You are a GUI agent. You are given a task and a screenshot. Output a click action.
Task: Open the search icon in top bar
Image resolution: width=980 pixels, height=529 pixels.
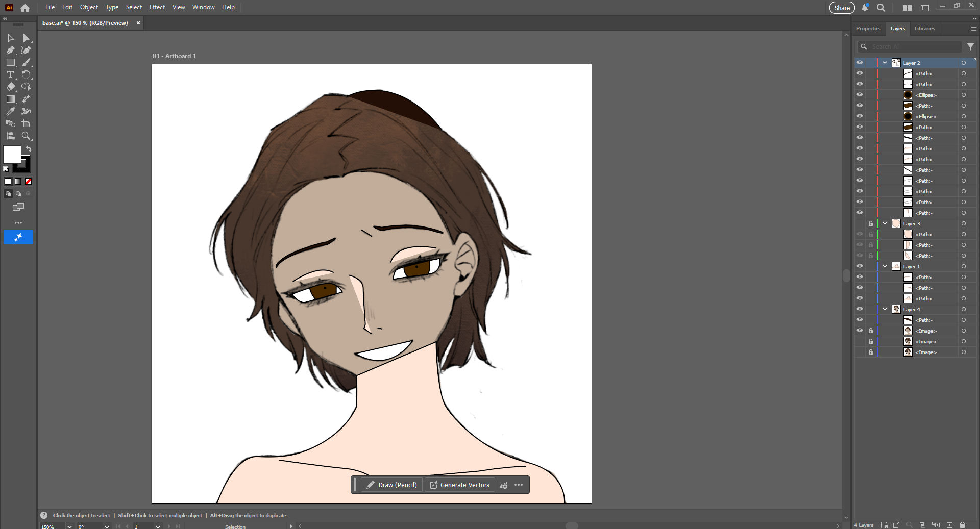point(881,8)
